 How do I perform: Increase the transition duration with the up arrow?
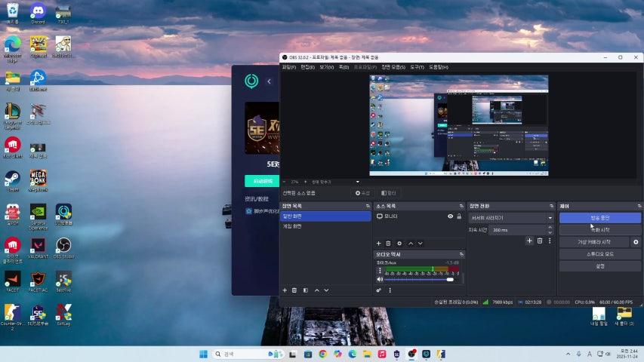550,227
